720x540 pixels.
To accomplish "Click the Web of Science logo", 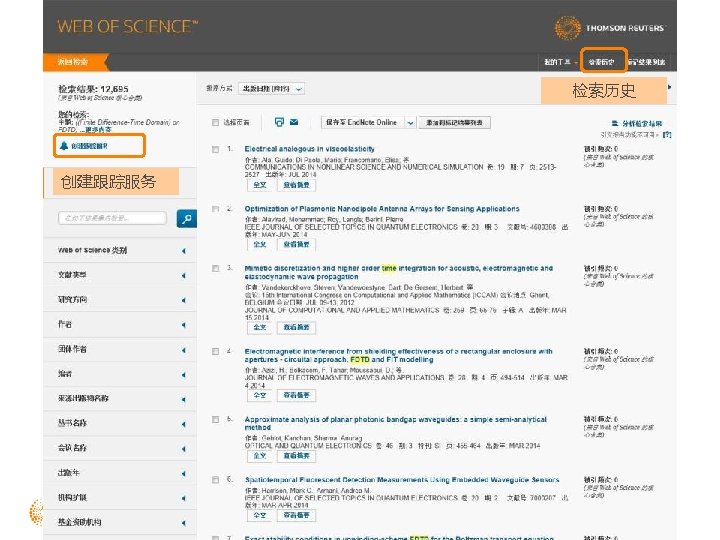I will coord(127,27).
